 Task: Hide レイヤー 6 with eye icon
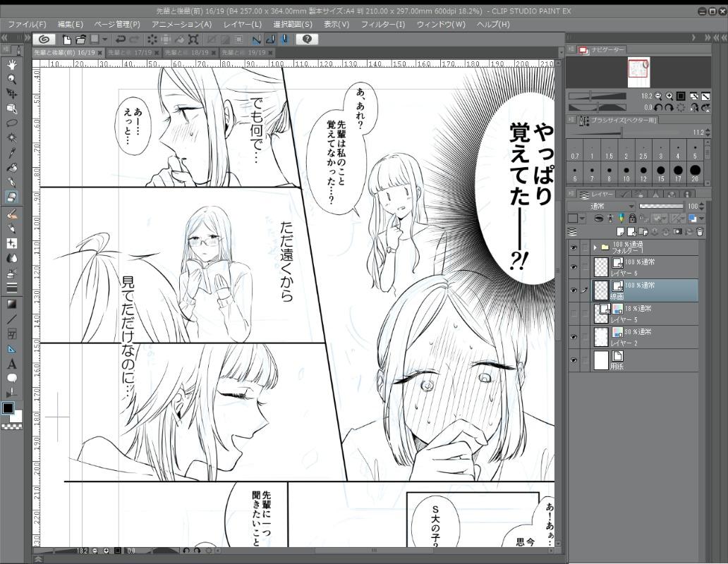pyautogui.click(x=574, y=267)
